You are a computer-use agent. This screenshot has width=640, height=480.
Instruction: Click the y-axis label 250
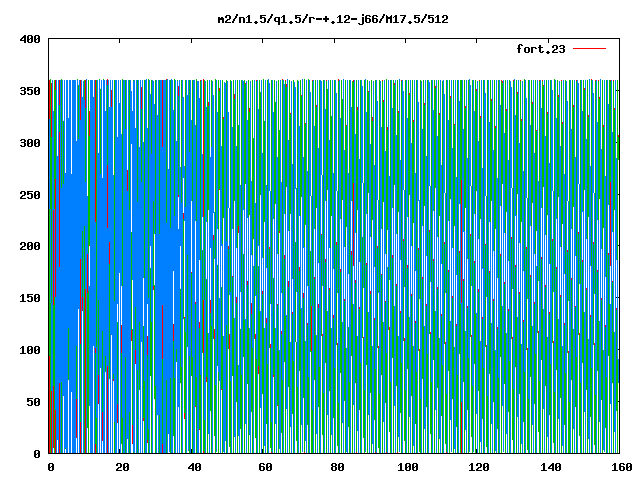[x=30, y=195]
